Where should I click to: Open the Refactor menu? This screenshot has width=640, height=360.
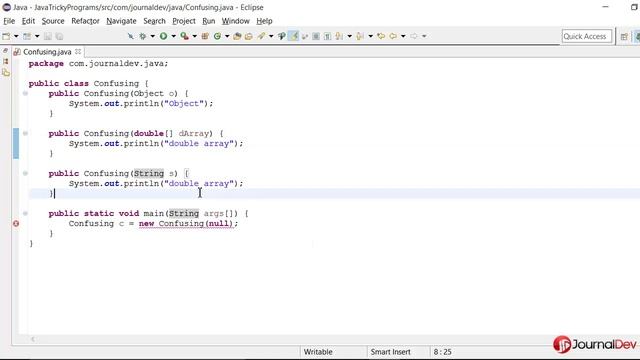[85, 21]
